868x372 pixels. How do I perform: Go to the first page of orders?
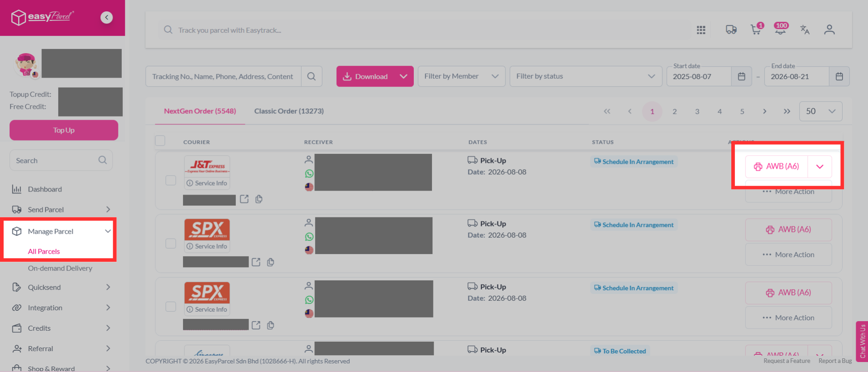click(x=607, y=111)
